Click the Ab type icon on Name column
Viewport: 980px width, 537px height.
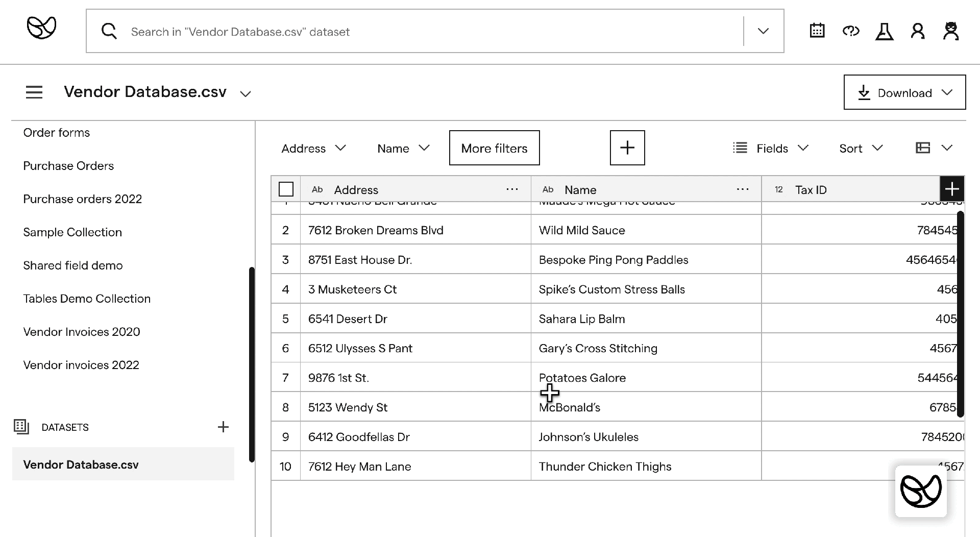(548, 189)
